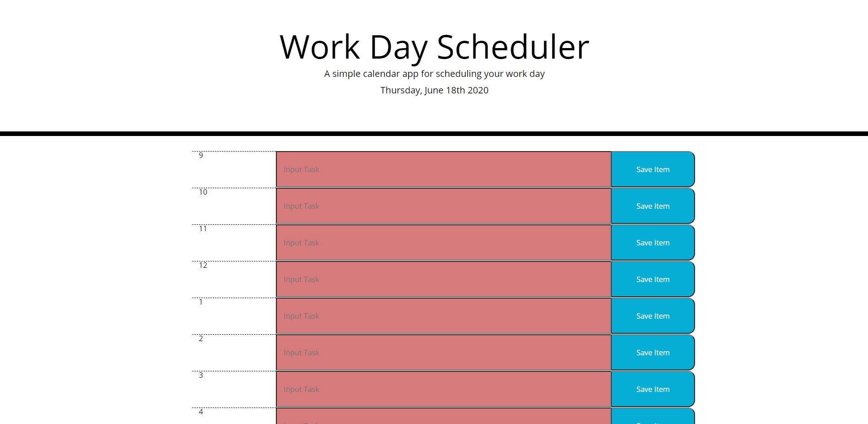
Task: Click the scheduling app subtitle text
Action: point(434,73)
